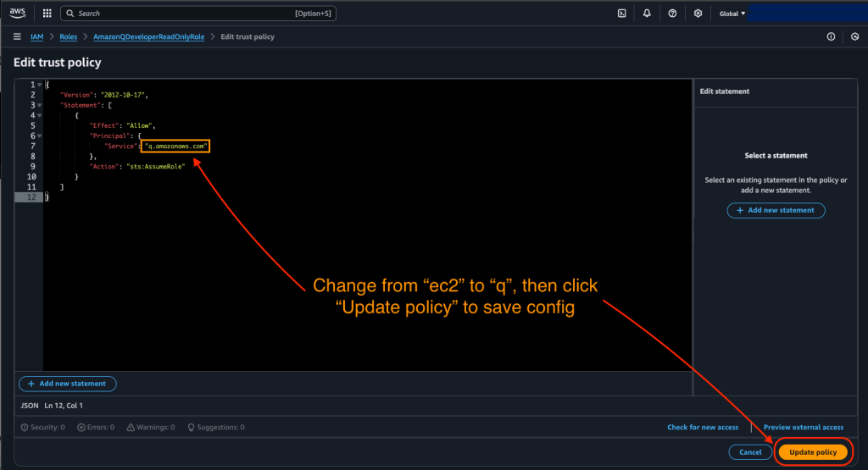Click the "Version" line in the editor
Screen dimensions: 868x470
tap(104, 95)
